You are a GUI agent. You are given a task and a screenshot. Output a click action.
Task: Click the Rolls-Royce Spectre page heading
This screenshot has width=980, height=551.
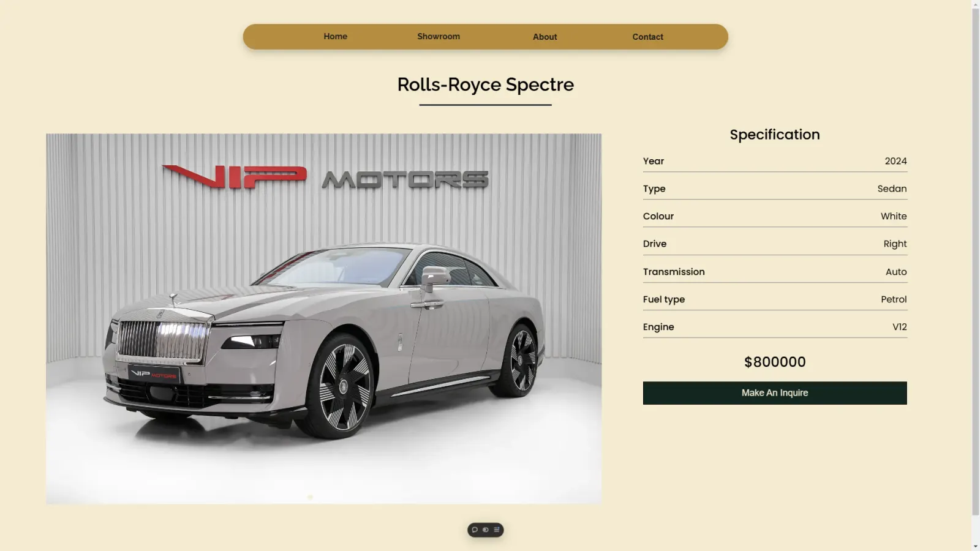(x=486, y=84)
